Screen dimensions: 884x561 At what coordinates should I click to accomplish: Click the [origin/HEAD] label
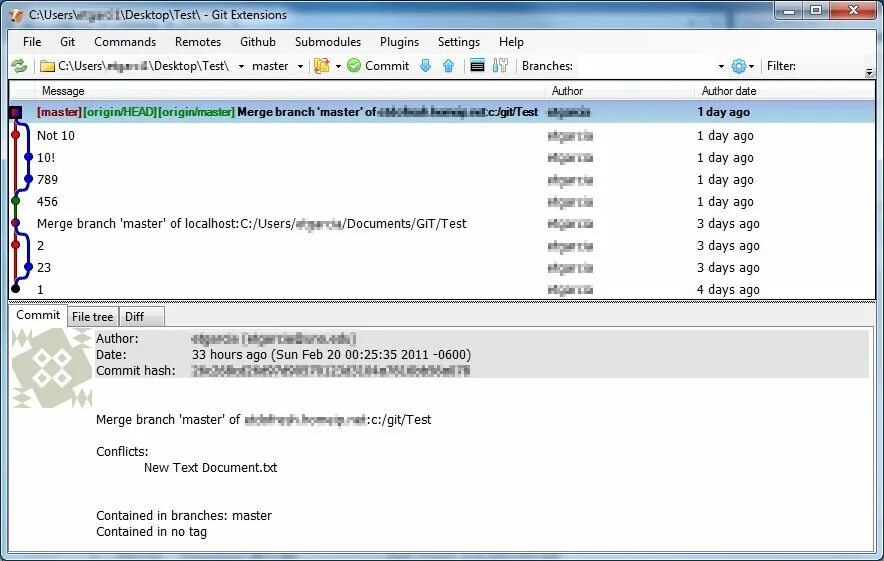click(x=120, y=112)
